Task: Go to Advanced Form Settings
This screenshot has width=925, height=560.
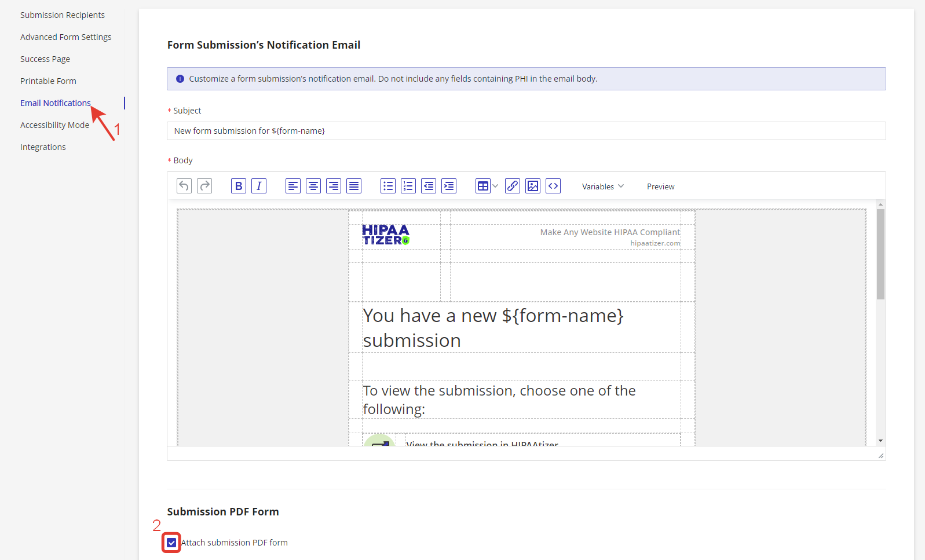Action: 65,37
